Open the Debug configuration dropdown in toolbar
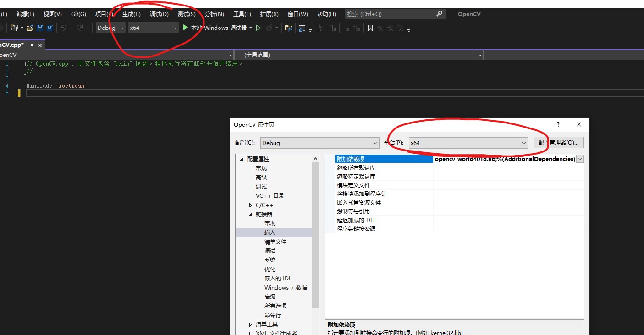This screenshot has width=644, height=335. [x=110, y=28]
